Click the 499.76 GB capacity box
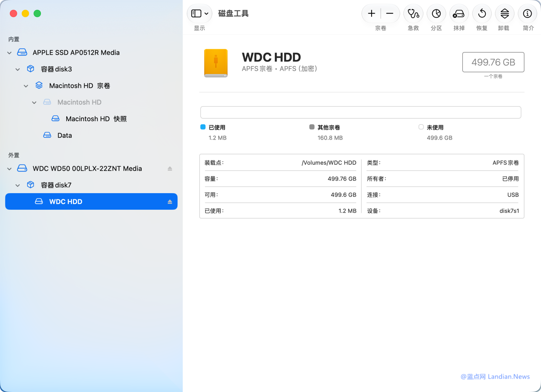Viewport: 541px width, 392px height. [493, 62]
